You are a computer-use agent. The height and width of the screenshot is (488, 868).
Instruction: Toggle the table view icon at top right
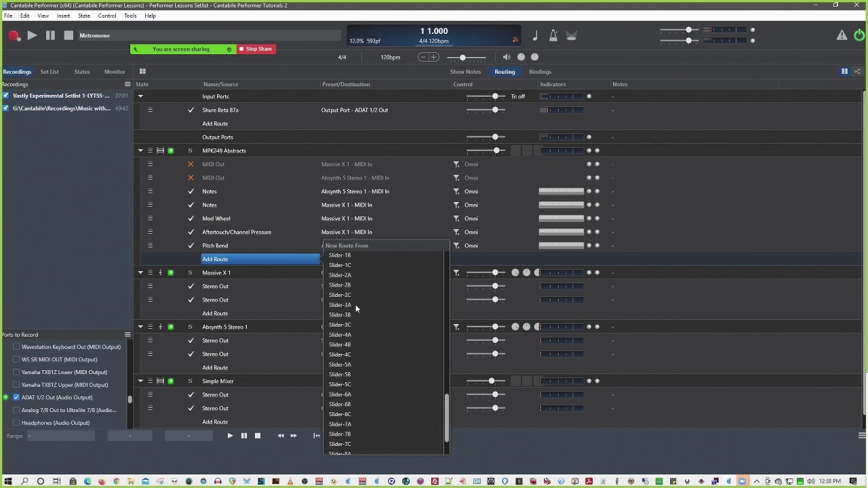click(x=844, y=71)
